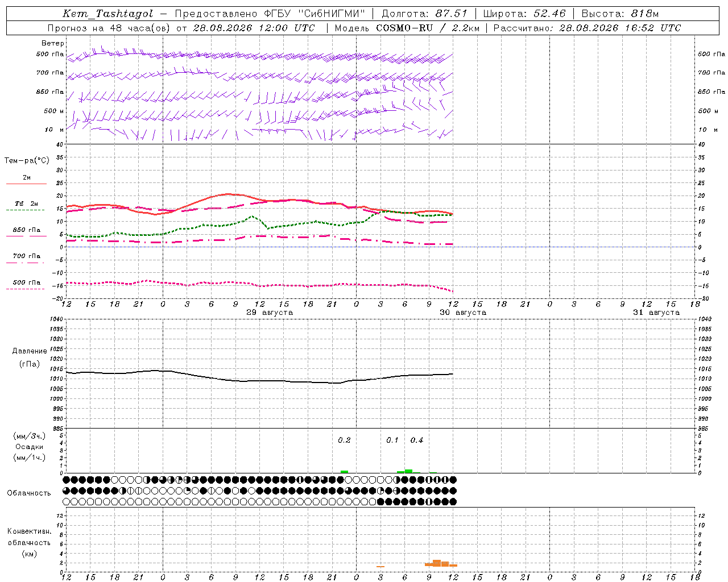The height and width of the screenshot is (582, 728).
Task: Click the Давление (гПа) axis label
Action: pyautogui.click(x=30, y=357)
